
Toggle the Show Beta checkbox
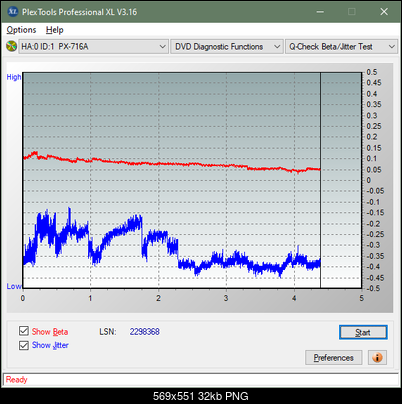click(24, 331)
